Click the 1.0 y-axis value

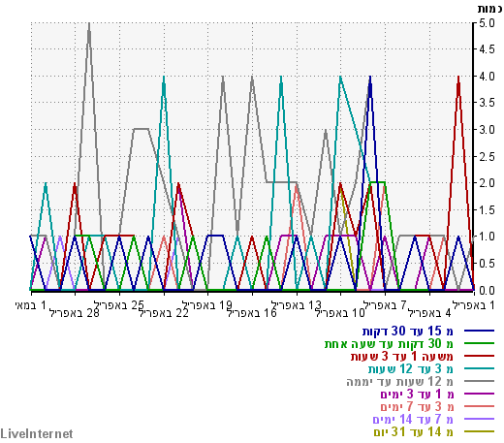pos(488,237)
